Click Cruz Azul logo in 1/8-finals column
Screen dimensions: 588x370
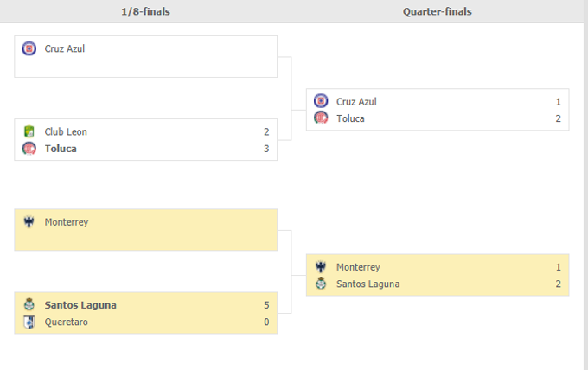(x=29, y=48)
